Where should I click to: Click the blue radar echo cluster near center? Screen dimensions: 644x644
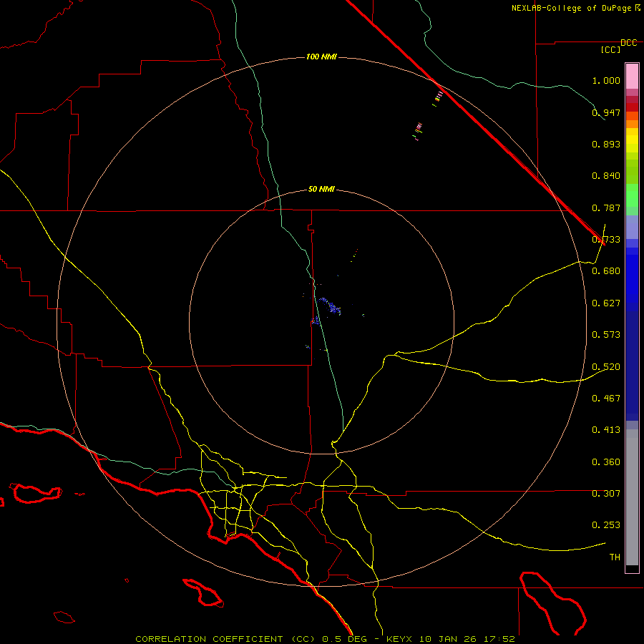click(329, 306)
